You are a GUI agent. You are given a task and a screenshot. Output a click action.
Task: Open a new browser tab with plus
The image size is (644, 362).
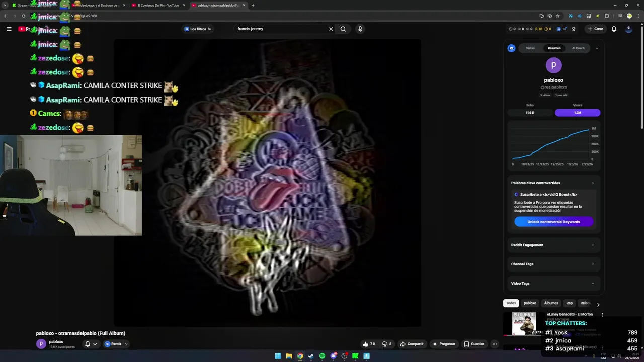coord(253,5)
